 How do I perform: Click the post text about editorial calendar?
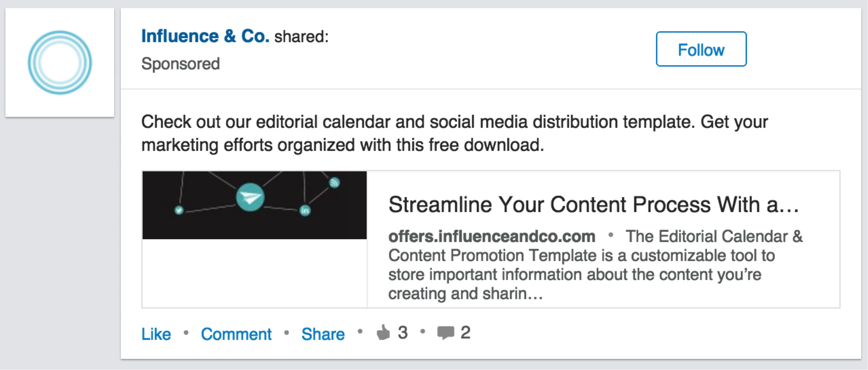454,133
